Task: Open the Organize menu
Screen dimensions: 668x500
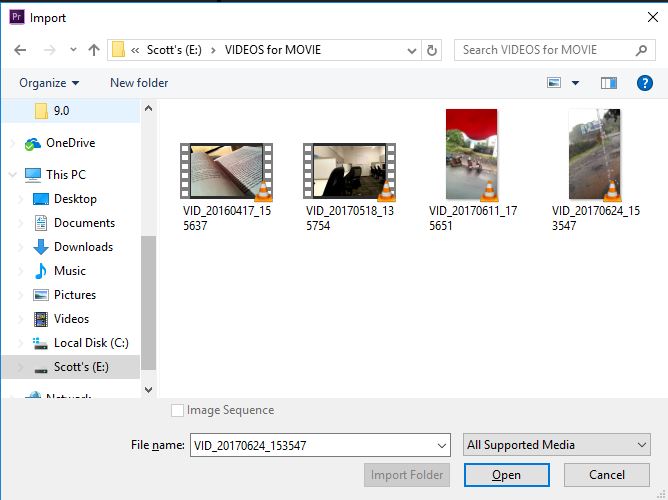Action: (x=49, y=83)
